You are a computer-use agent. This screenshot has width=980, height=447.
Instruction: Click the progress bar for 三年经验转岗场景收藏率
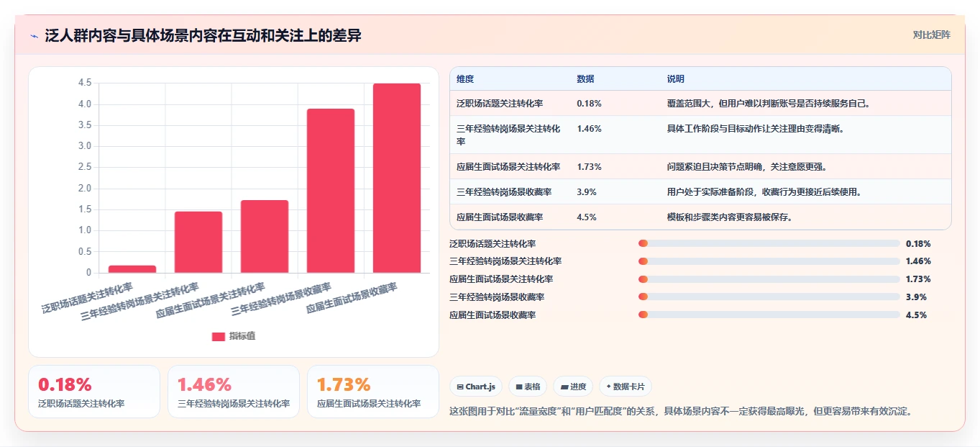point(769,297)
